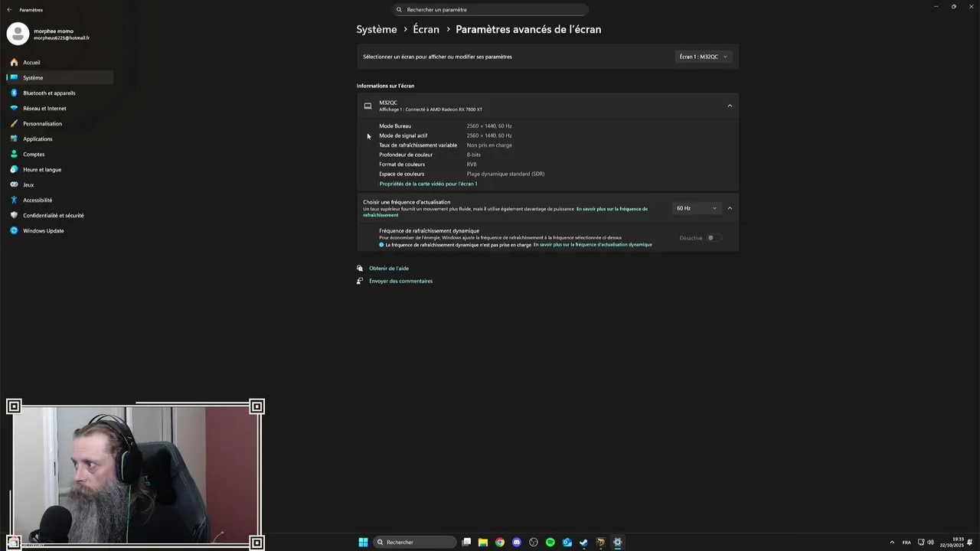Open File Explorer from the taskbar
The image size is (980, 551).
coord(483,542)
